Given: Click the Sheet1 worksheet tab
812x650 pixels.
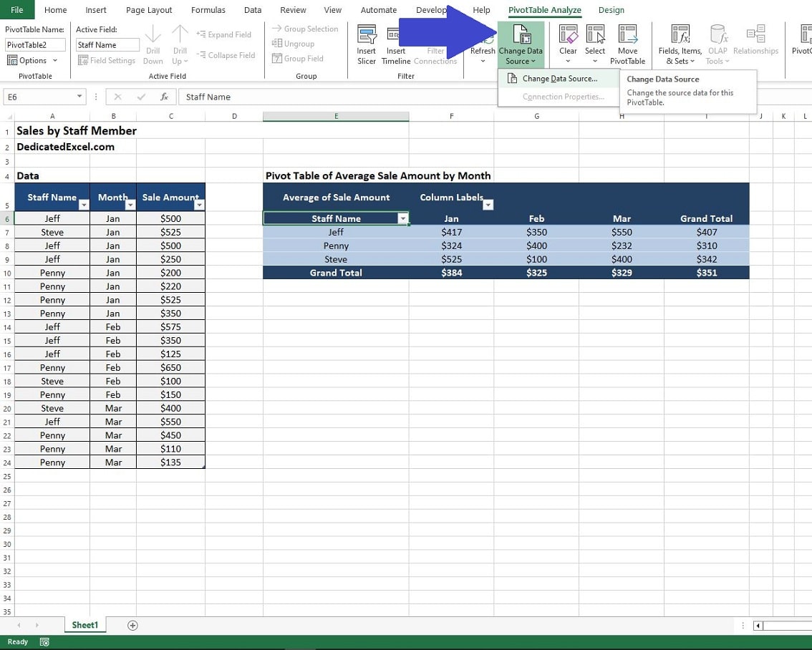Looking at the screenshot, I should click(x=84, y=625).
